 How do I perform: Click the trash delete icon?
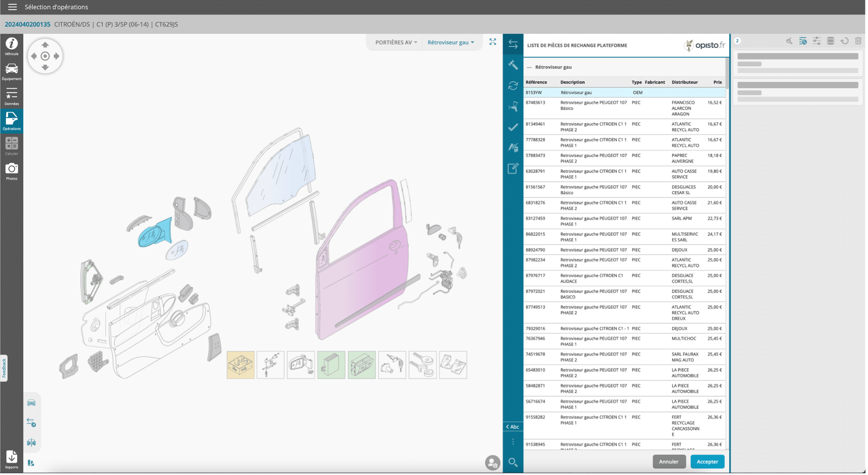click(858, 41)
